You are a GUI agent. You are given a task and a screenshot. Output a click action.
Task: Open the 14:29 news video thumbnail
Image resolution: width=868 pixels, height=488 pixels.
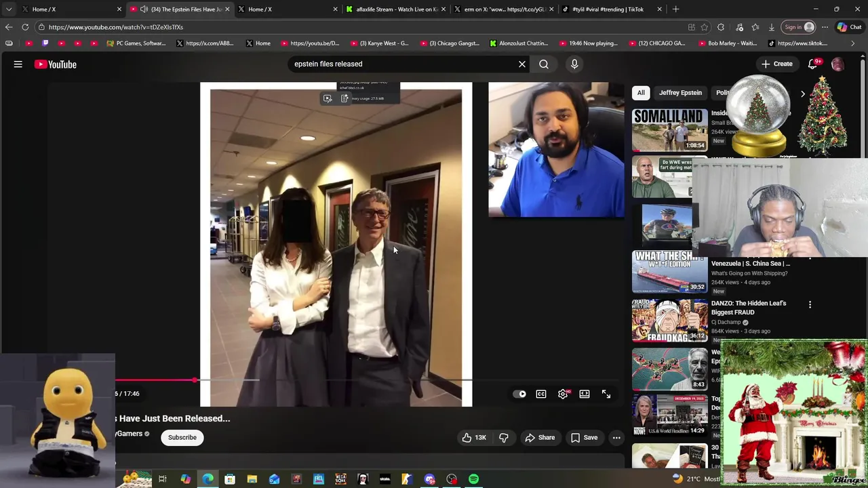click(670, 415)
